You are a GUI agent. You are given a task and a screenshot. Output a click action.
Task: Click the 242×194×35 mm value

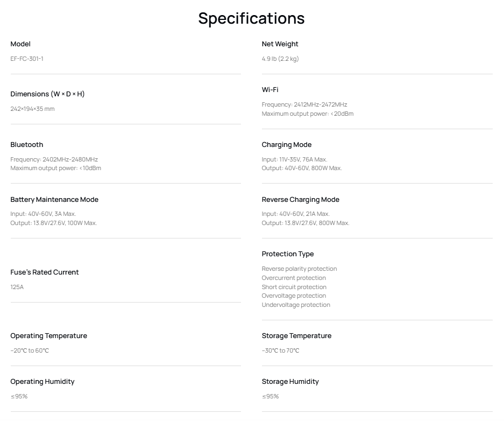[x=32, y=109]
